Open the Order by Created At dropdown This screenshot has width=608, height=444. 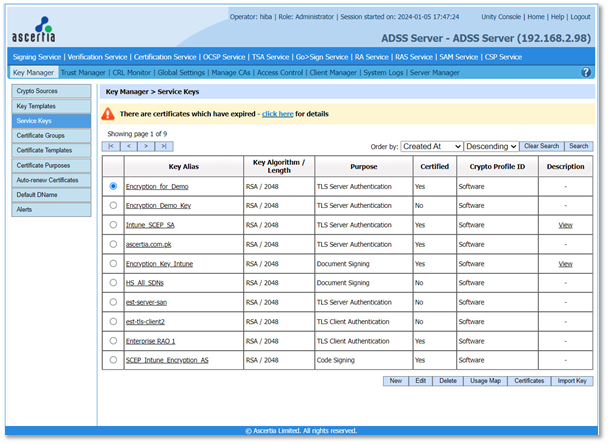click(431, 146)
